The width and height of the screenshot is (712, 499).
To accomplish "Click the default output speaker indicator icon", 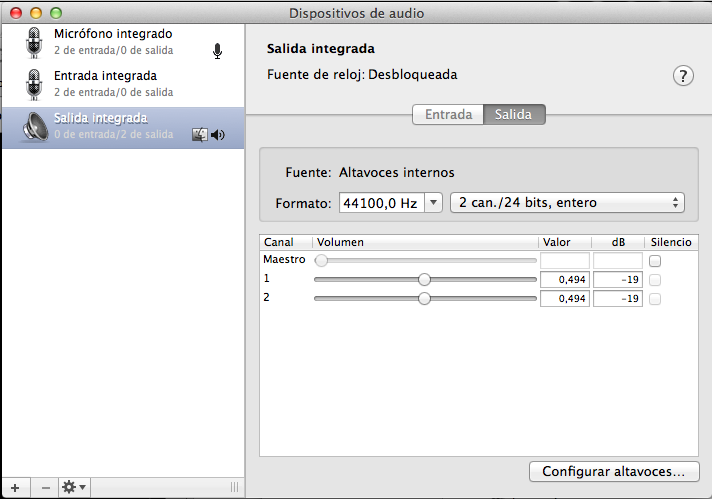I will click(218, 135).
